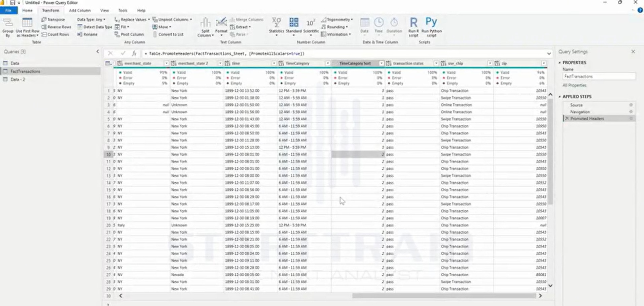
Task: Open filter dropdown for TimeCategory column
Action: click(327, 63)
